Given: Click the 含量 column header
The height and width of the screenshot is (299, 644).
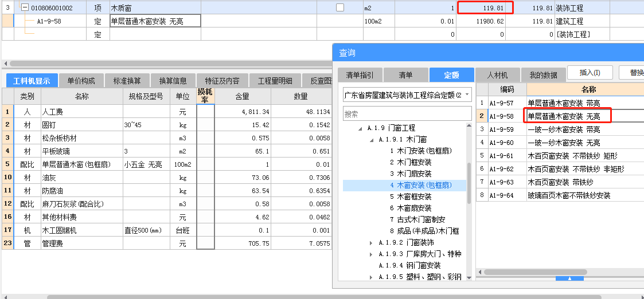Looking at the screenshot, I should [x=243, y=96].
